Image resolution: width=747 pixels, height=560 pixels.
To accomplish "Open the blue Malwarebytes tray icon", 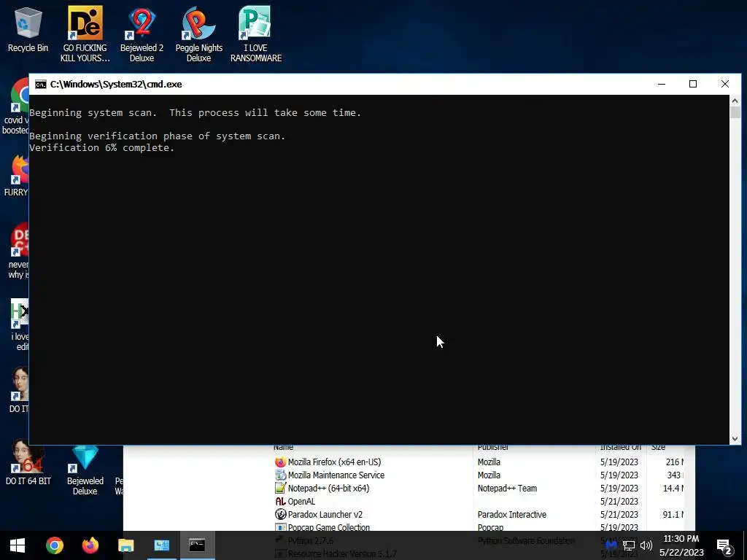I will pyautogui.click(x=611, y=545).
